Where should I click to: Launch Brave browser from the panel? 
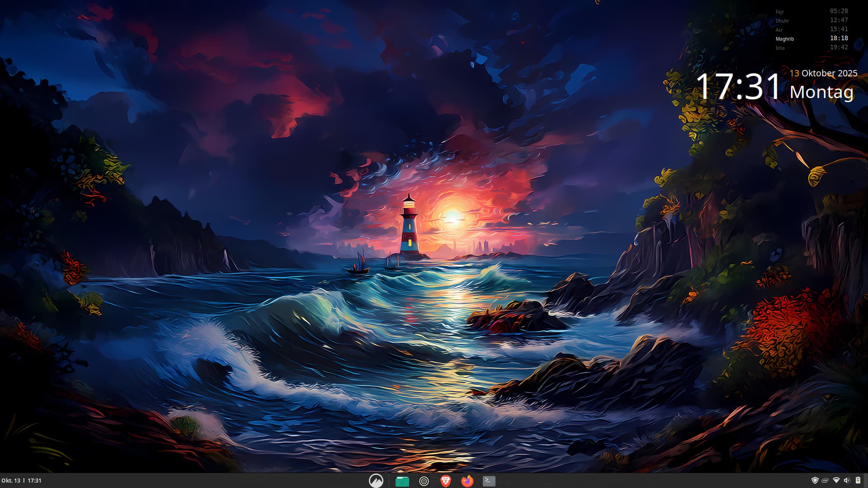pos(445,481)
